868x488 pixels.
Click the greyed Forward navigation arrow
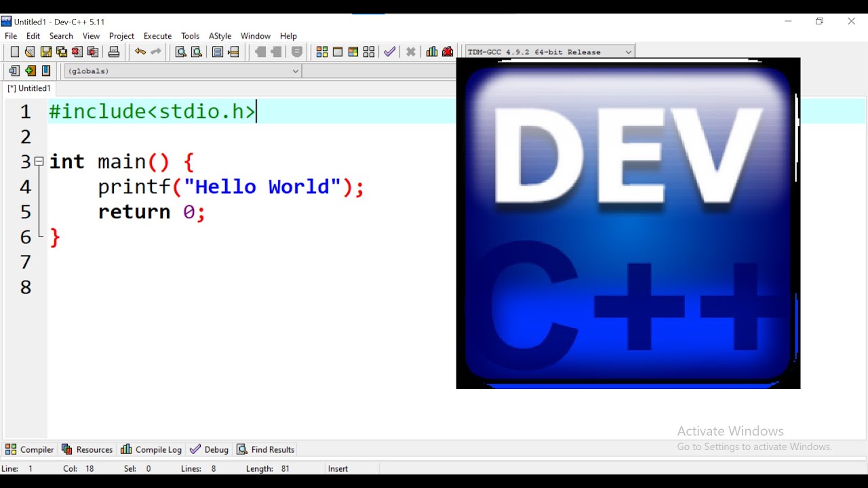click(276, 52)
